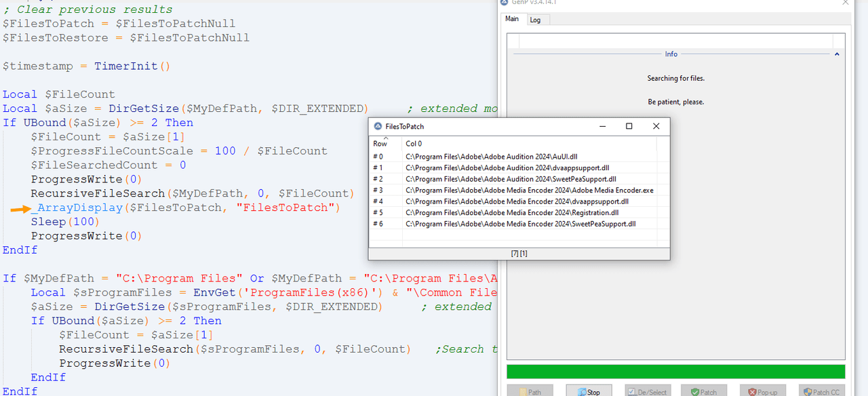Click the 'Be patient, please.' message
The width and height of the screenshot is (868, 396).
[675, 102]
